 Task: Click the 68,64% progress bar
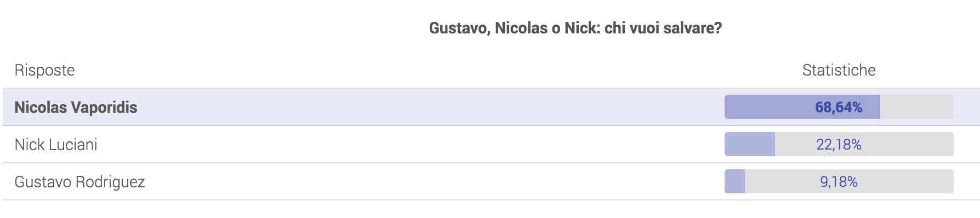click(839, 107)
